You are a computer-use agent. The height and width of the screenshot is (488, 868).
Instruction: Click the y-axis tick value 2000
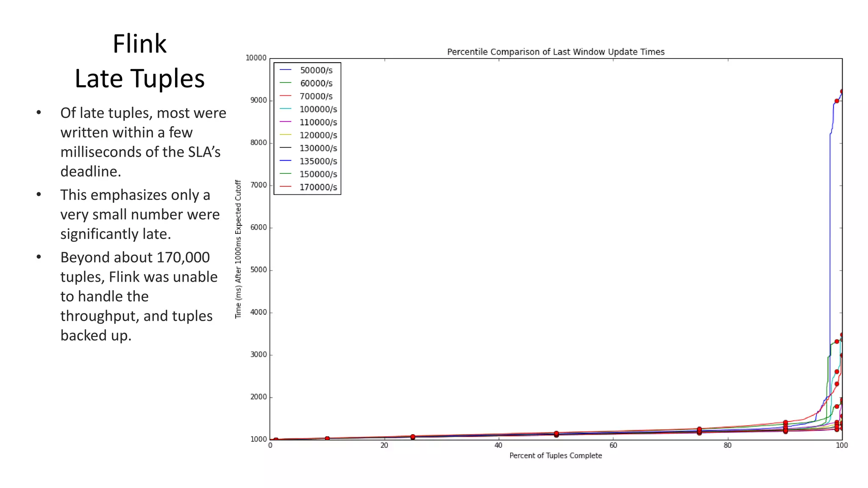259,397
